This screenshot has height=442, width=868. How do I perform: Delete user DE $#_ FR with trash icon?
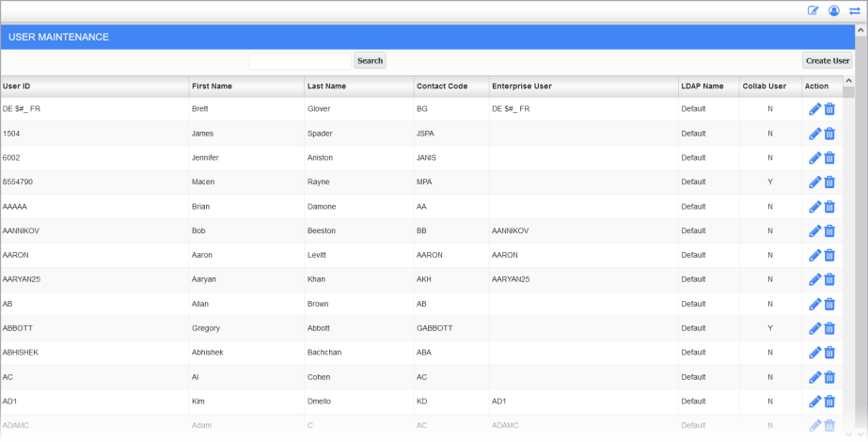[829, 109]
